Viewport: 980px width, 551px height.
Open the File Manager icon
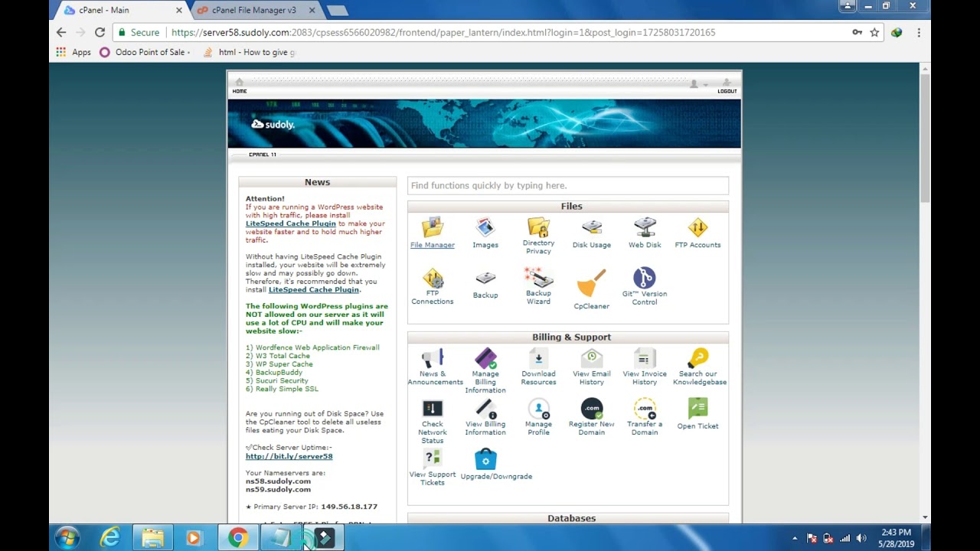[x=433, y=228]
